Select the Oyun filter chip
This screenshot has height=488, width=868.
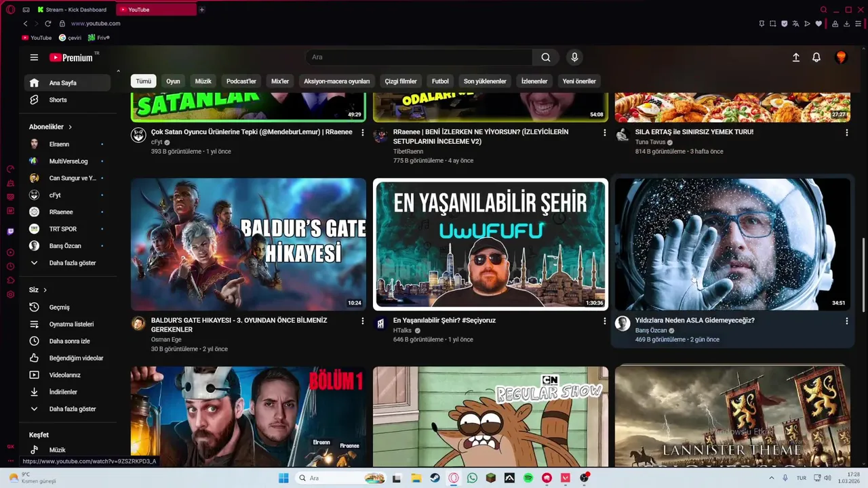pyautogui.click(x=174, y=81)
